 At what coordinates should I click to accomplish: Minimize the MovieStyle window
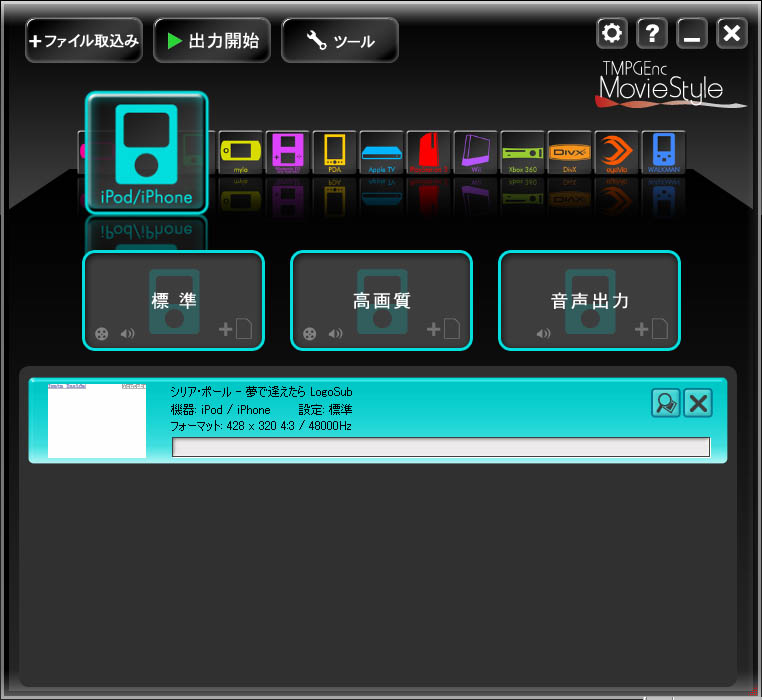tap(692, 34)
